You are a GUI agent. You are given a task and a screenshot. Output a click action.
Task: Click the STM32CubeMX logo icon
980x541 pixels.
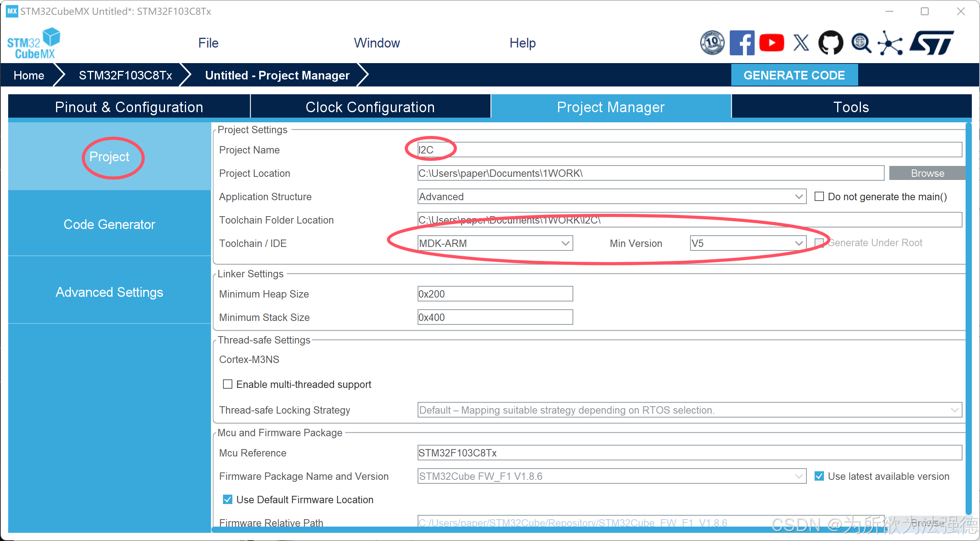click(34, 43)
